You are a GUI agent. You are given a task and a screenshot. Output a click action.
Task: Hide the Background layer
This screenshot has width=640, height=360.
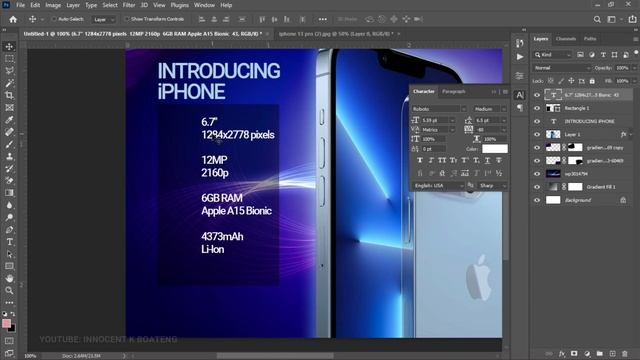click(x=537, y=200)
